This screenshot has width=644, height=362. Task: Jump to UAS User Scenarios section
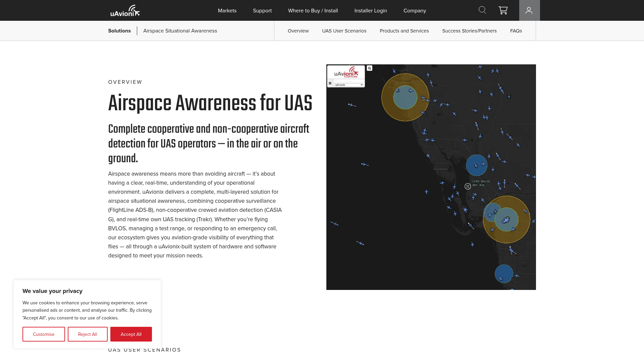[x=344, y=31]
